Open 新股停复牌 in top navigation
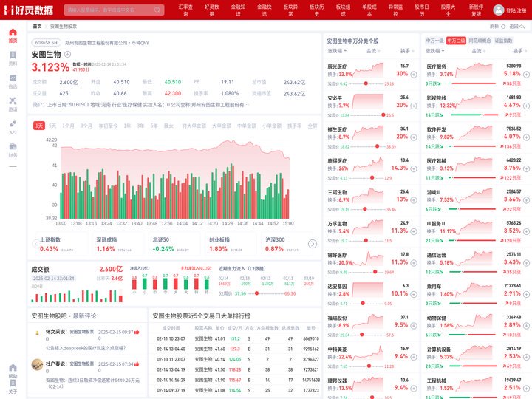This screenshot has height=399, width=532. pos(476,10)
